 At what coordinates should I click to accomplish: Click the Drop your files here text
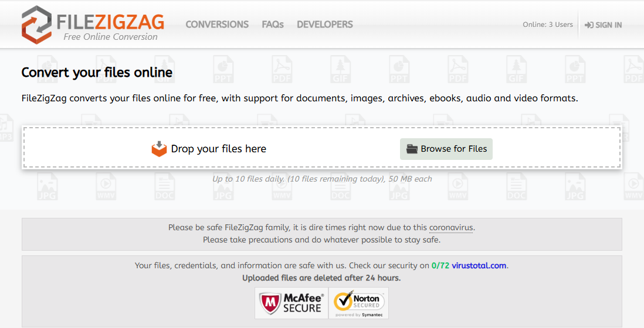pos(219,149)
